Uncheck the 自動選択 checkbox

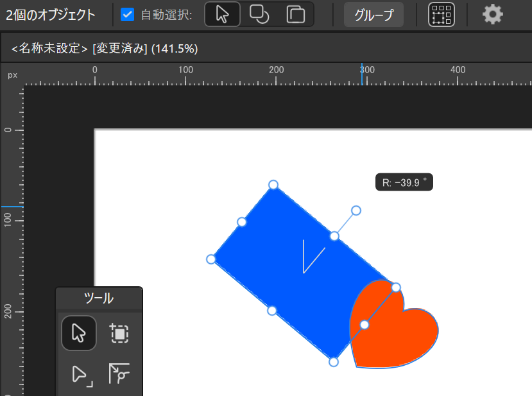coord(128,15)
